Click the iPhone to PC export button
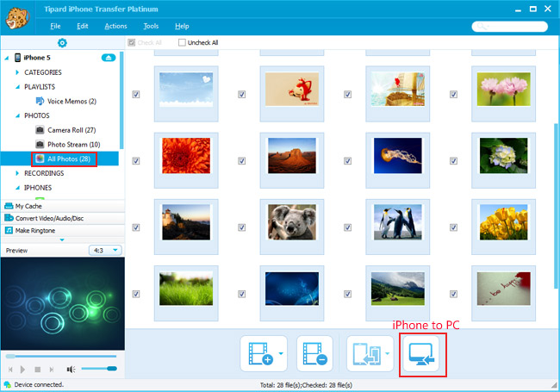This screenshot has height=392, width=560. [x=421, y=354]
